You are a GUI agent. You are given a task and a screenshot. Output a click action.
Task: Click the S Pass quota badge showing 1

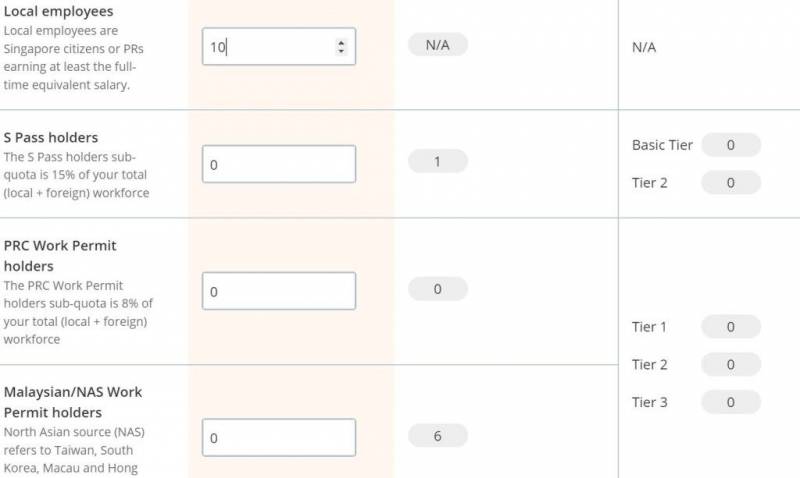(437, 162)
